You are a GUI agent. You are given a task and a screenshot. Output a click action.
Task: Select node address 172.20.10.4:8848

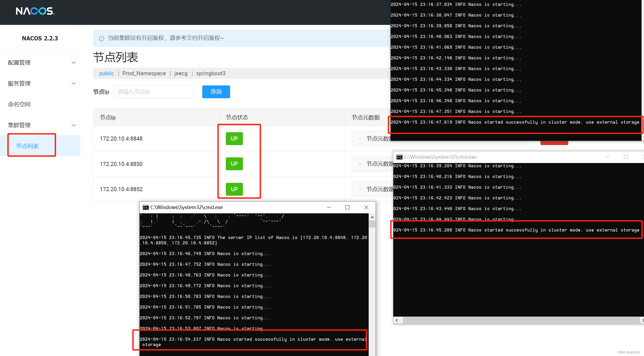click(121, 139)
